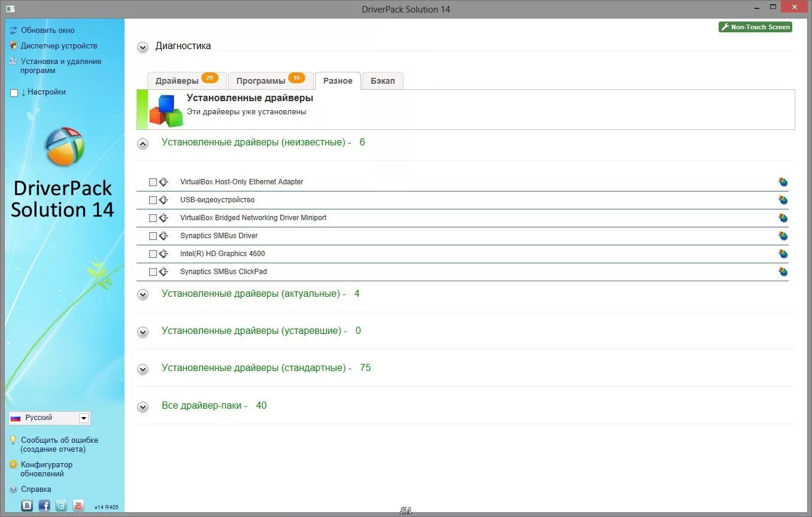
Task: Expand Установленные драйверы (актуальные) section
Action: pyautogui.click(x=143, y=294)
